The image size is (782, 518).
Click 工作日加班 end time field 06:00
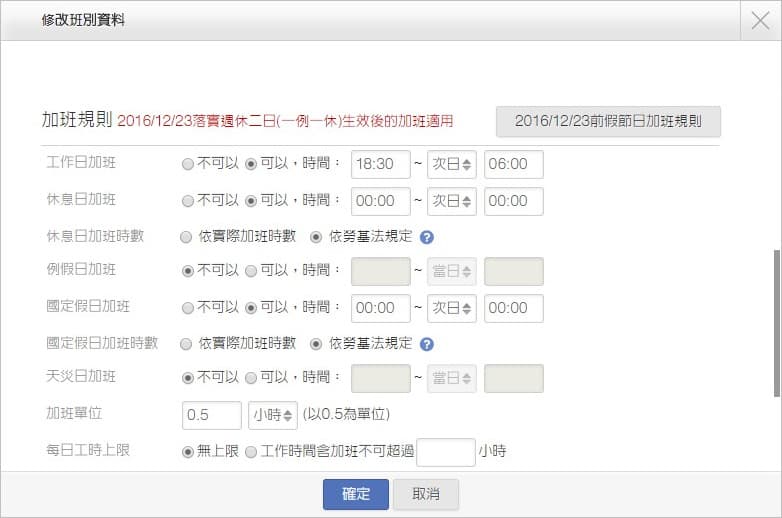coord(514,165)
